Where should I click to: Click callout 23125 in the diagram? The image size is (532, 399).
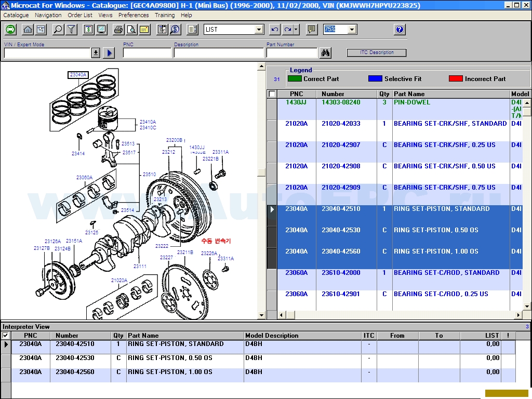click(x=91, y=232)
